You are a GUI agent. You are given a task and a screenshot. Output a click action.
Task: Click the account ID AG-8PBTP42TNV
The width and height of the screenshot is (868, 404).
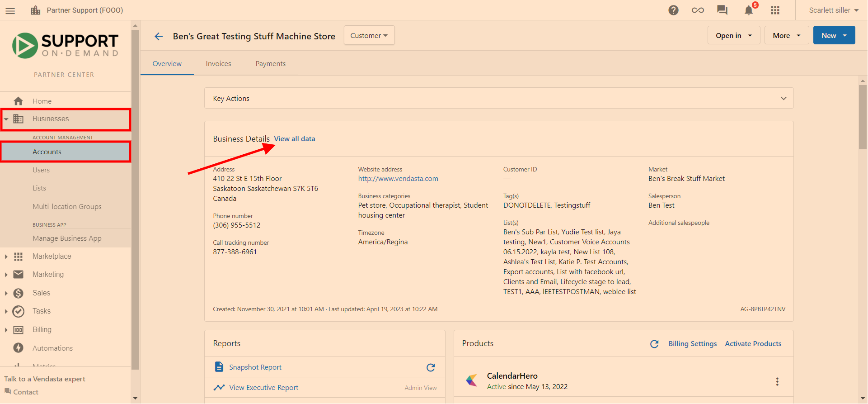click(763, 309)
